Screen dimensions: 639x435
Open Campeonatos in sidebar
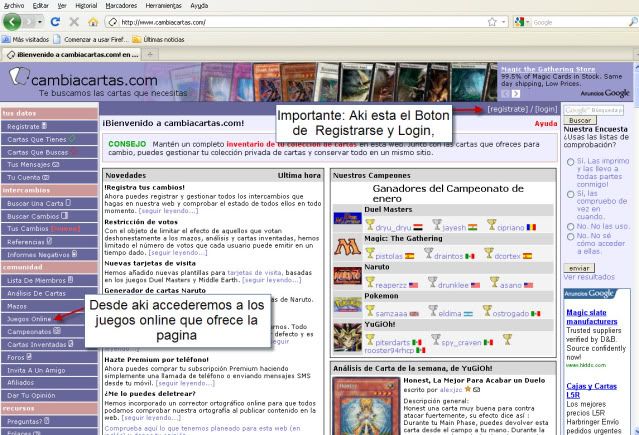pos(29,332)
